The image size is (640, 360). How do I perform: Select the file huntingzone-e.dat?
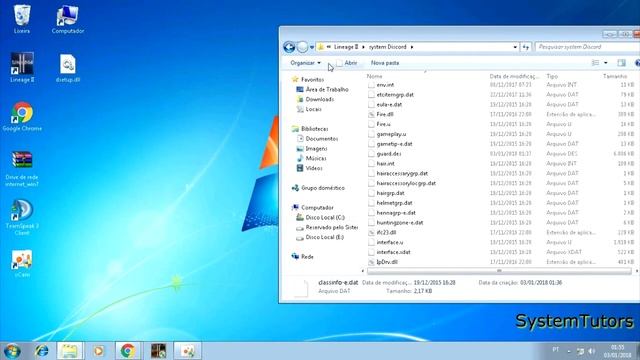click(400, 222)
